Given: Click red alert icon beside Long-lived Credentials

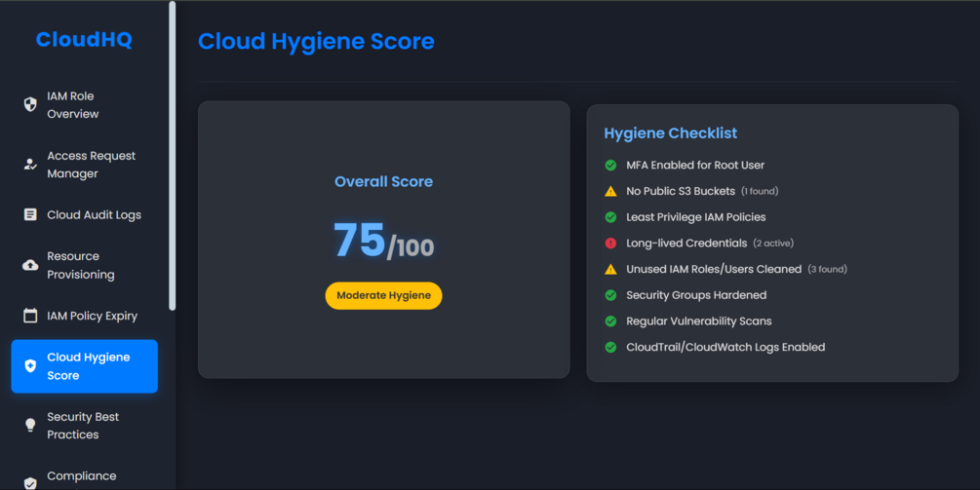Looking at the screenshot, I should click(x=610, y=244).
